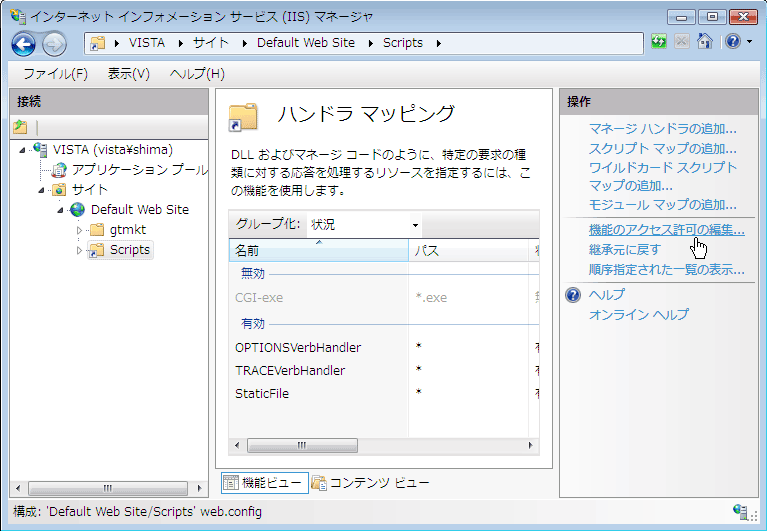Click 機能のアクセス許可の編集 link
This screenshot has height=531, width=767.
pos(666,230)
